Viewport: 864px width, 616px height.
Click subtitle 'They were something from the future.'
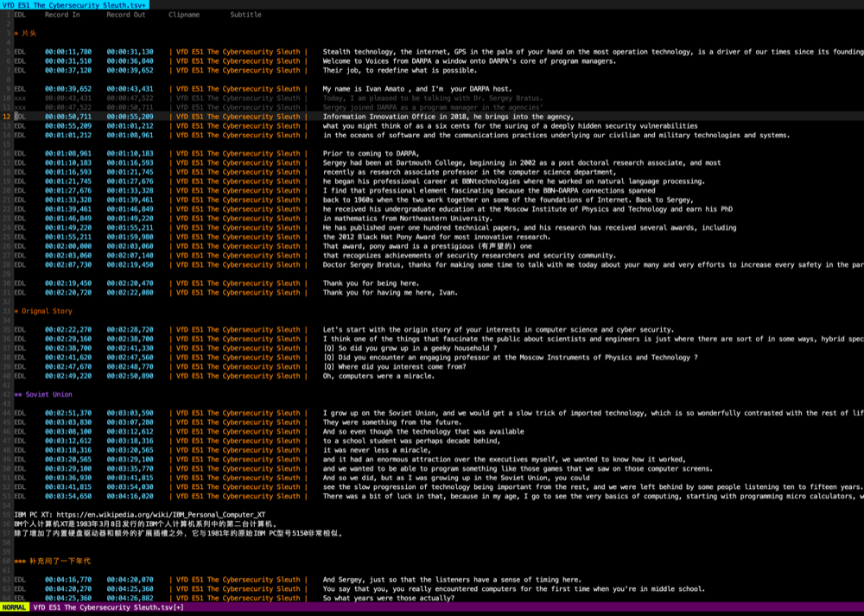click(392, 422)
